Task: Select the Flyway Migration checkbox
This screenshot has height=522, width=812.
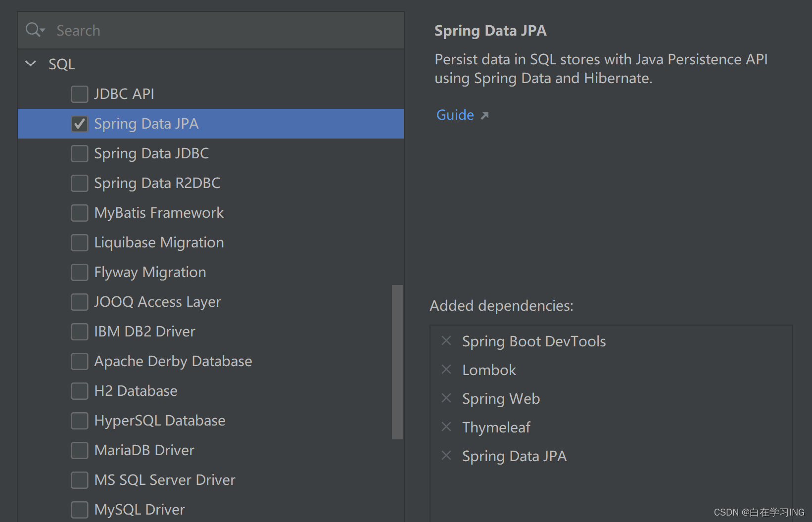Action: pos(80,272)
